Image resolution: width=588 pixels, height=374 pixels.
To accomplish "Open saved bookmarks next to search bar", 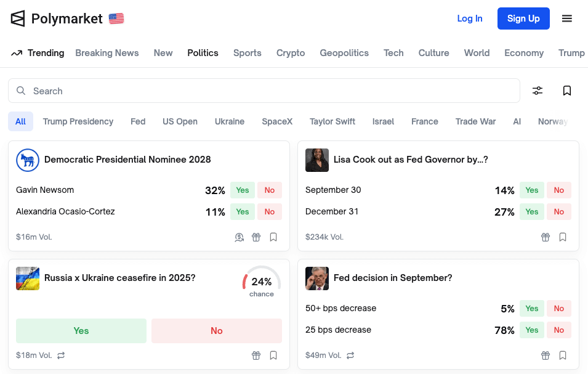I will 566,91.
